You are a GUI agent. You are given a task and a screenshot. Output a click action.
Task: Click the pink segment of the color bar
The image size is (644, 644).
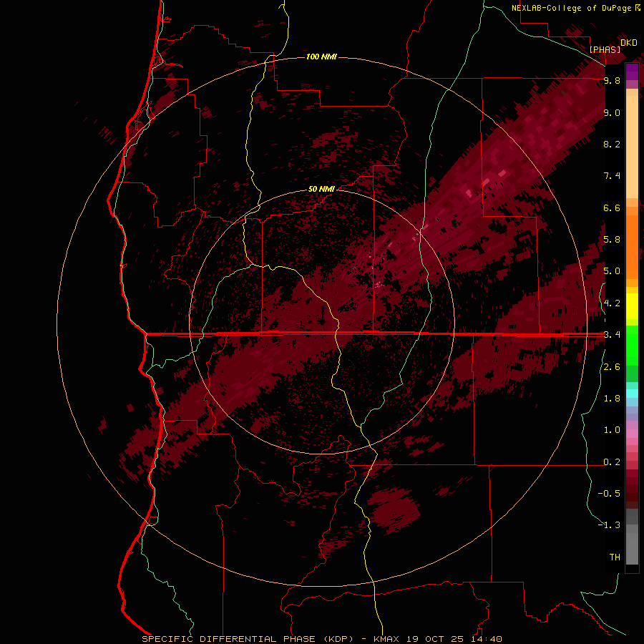(632, 434)
